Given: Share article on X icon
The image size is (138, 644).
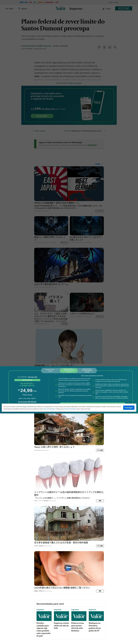Looking at the screenshot, I should point(104,47).
